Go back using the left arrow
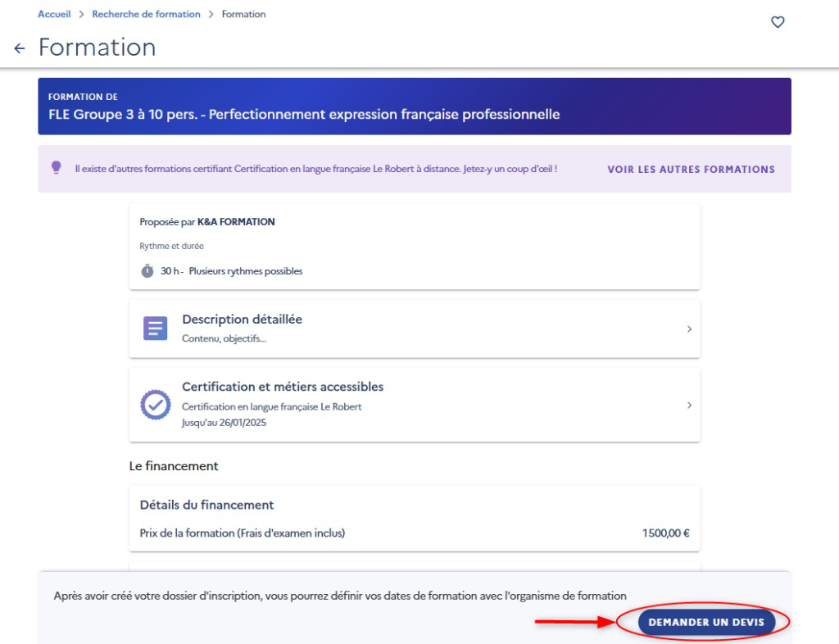The height and width of the screenshot is (644, 839). point(20,49)
